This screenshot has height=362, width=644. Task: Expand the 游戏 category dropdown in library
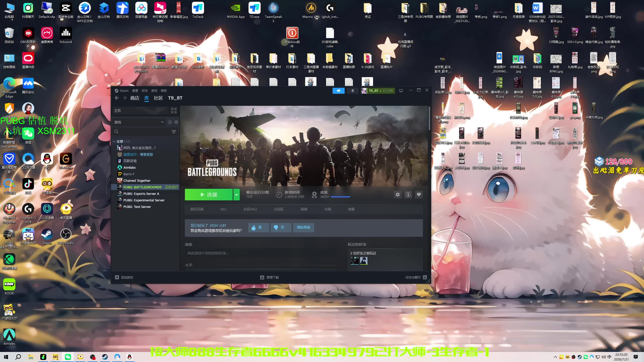coord(162,122)
